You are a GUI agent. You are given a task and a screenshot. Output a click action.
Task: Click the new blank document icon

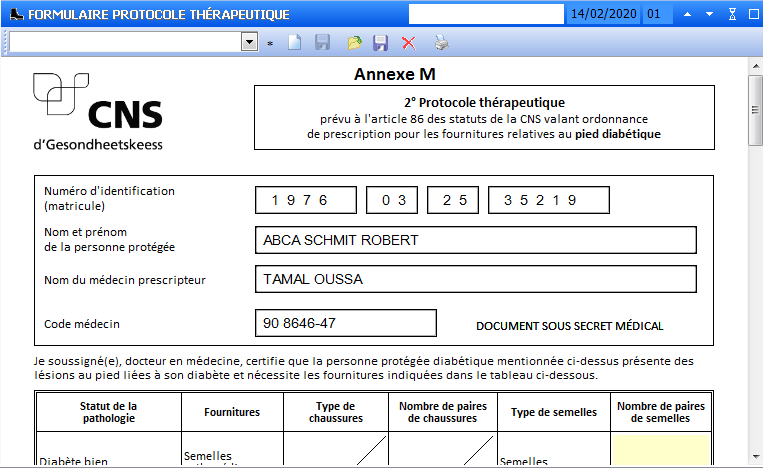pos(294,43)
